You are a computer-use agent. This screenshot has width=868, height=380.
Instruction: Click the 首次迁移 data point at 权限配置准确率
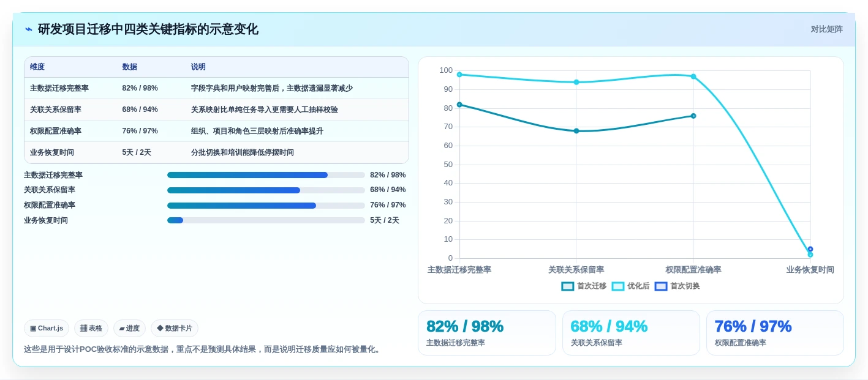click(x=693, y=116)
